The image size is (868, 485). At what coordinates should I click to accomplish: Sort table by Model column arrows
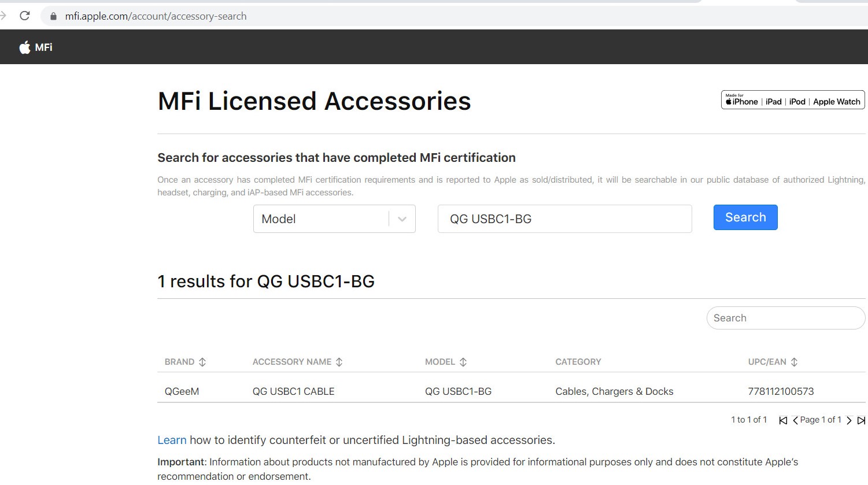tap(463, 362)
